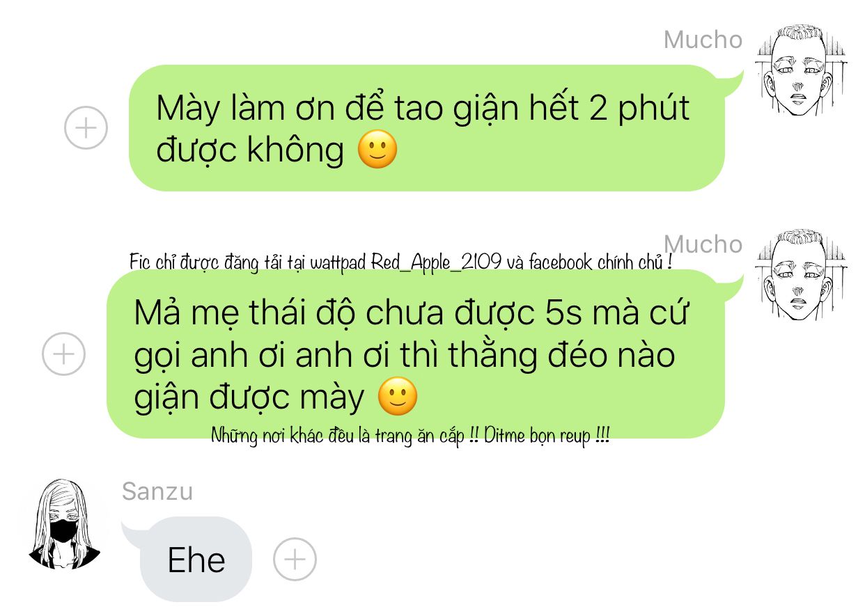This screenshot has width=865, height=616.
Task: Tap the plus icon next to the 'Ehe' bubble
Action: click(295, 560)
